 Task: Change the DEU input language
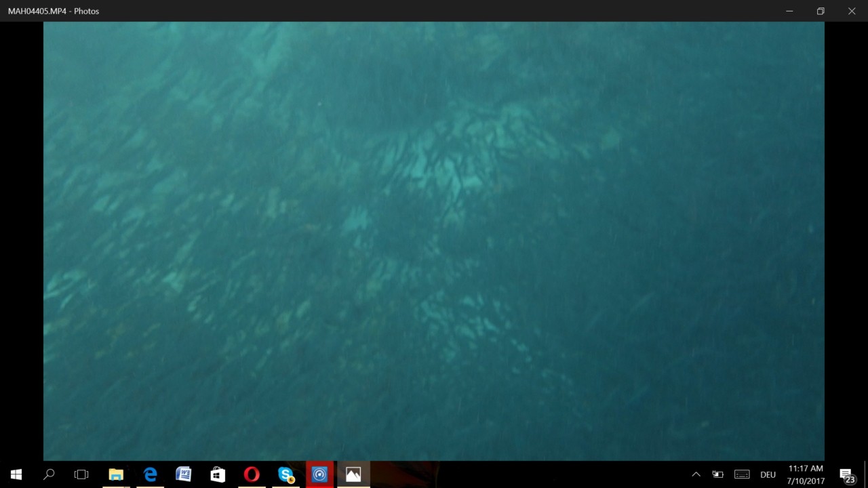pyautogui.click(x=768, y=474)
